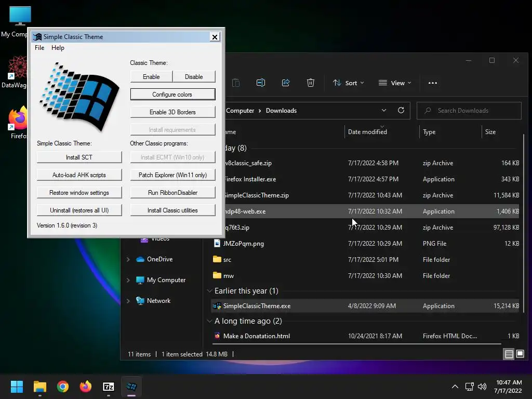Switch to large thumbnails view icon
Viewport: 532px width, 399px height.
tap(520, 354)
